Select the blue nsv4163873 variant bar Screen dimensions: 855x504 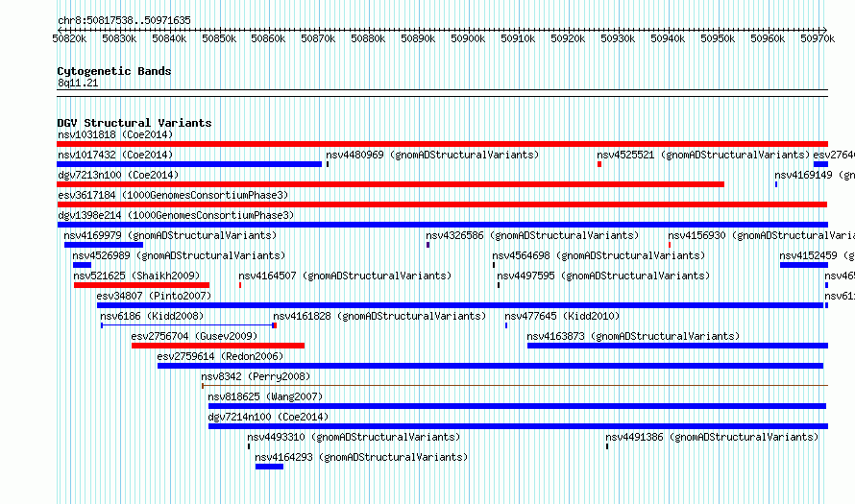coord(678,346)
